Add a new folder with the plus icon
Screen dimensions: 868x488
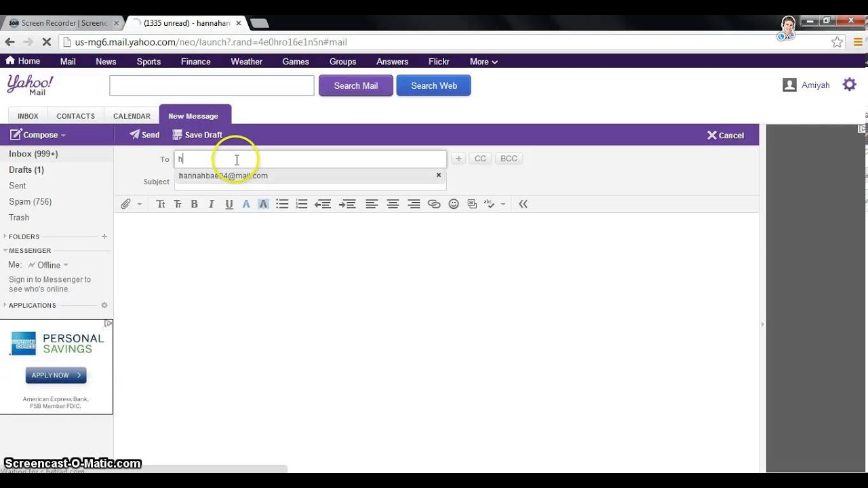point(104,237)
